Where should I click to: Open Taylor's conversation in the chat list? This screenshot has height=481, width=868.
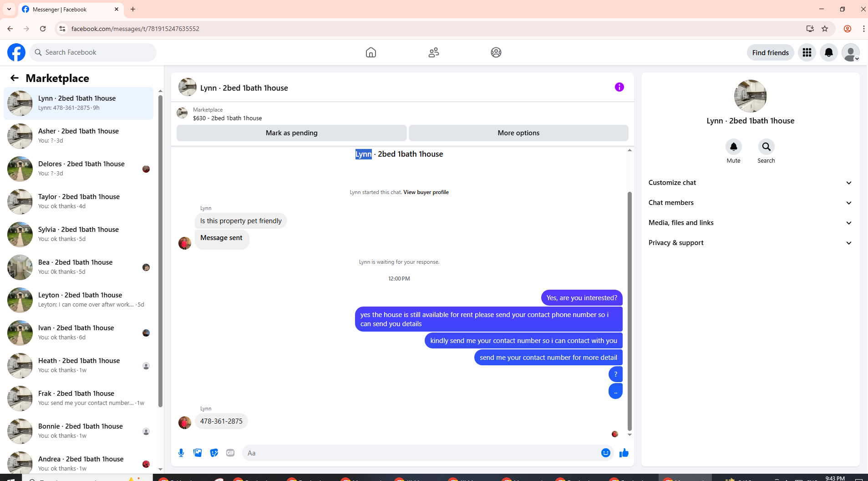point(78,202)
